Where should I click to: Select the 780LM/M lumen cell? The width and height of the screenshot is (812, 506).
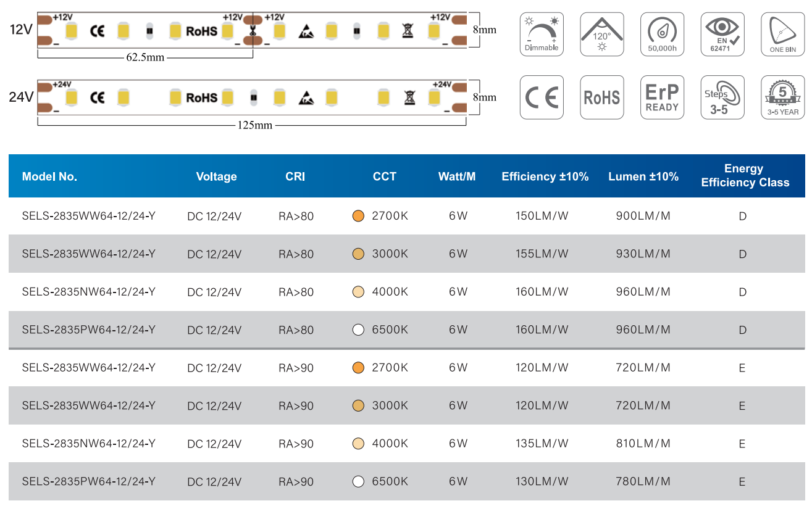643,481
